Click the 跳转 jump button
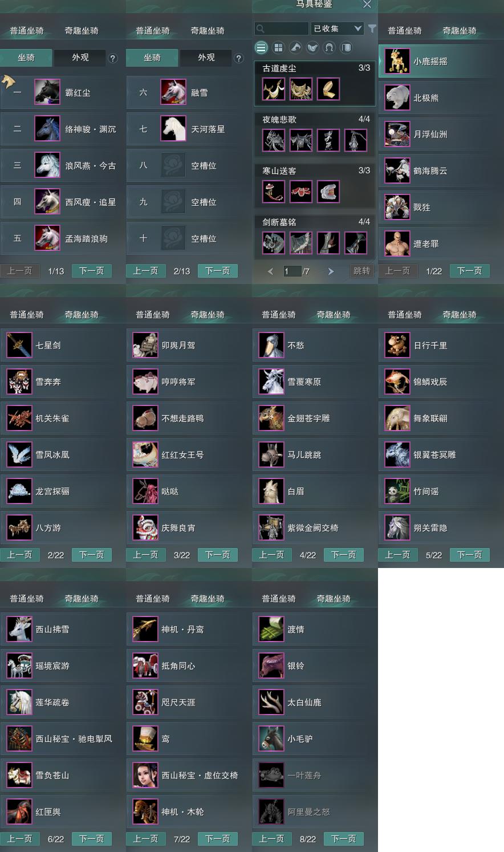The height and width of the screenshot is (852, 504). (x=362, y=271)
